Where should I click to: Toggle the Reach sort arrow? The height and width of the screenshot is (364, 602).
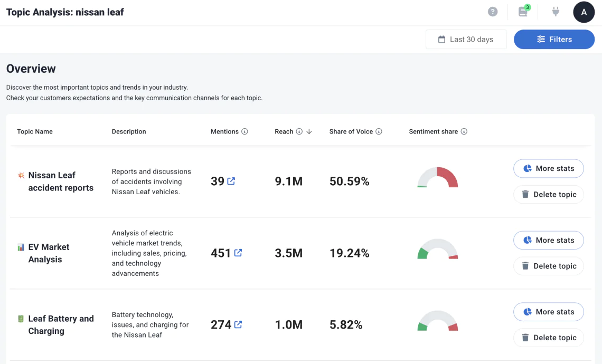pos(309,131)
